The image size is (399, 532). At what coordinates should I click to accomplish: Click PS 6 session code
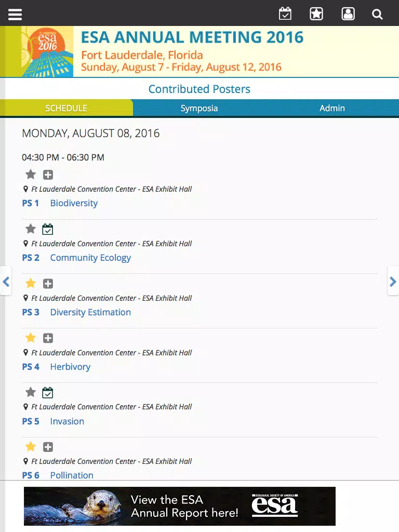31,475
